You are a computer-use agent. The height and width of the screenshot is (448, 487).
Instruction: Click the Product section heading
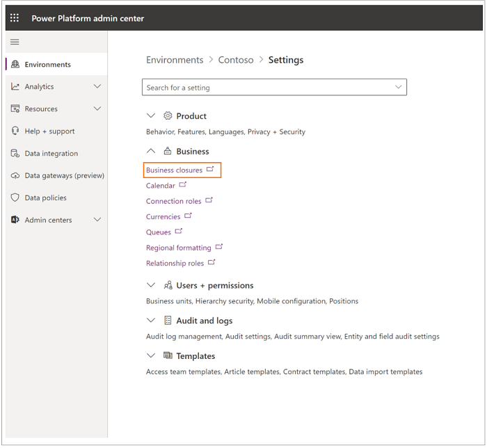(x=191, y=115)
